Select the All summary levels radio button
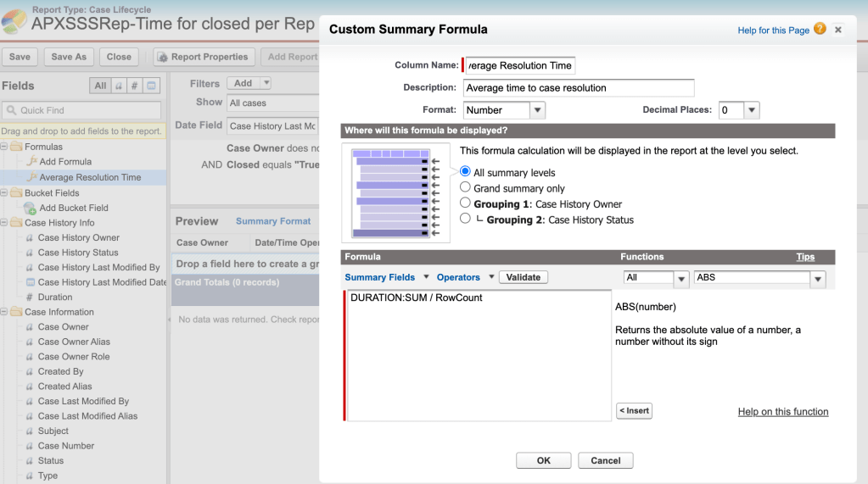Screen dimensions: 868x484 465,172
